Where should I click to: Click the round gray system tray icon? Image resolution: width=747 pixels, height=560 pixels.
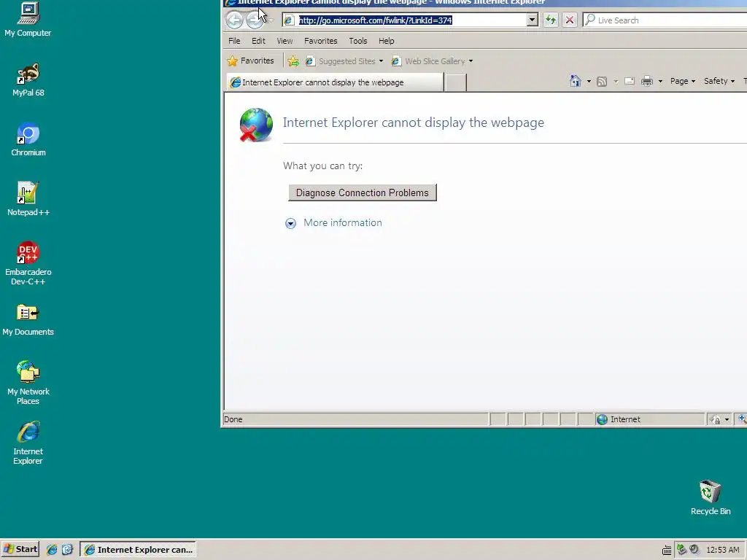click(694, 550)
